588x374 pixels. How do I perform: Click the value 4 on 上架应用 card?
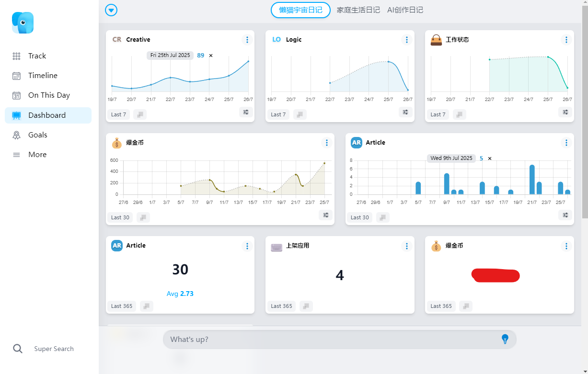[340, 275]
